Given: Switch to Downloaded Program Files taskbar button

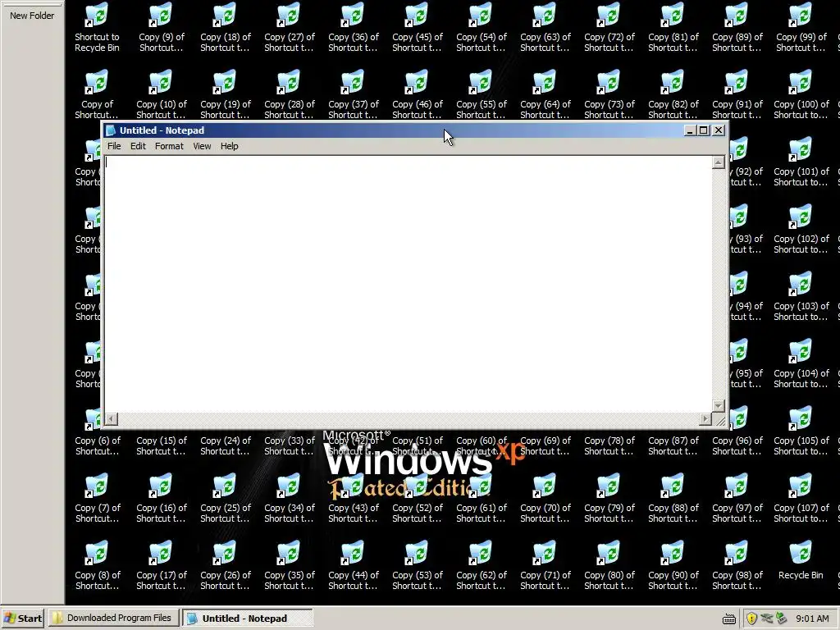Looking at the screenshot, I should (x=112, y=619).
